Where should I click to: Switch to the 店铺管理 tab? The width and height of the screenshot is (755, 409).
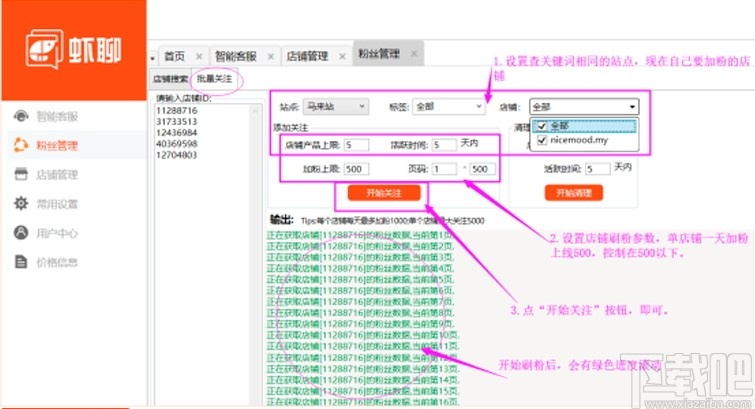307,56
